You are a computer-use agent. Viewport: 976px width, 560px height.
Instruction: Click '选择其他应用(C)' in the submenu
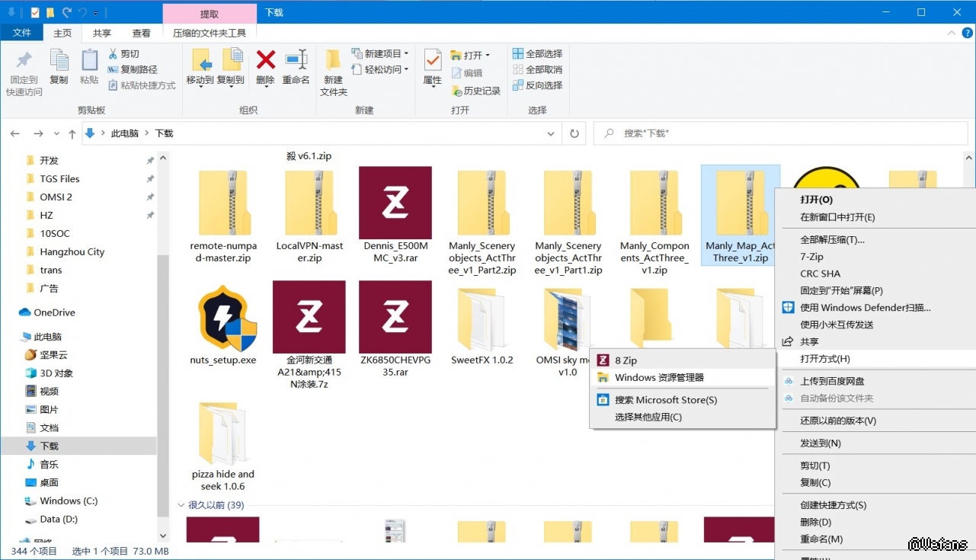pos(648,417)
